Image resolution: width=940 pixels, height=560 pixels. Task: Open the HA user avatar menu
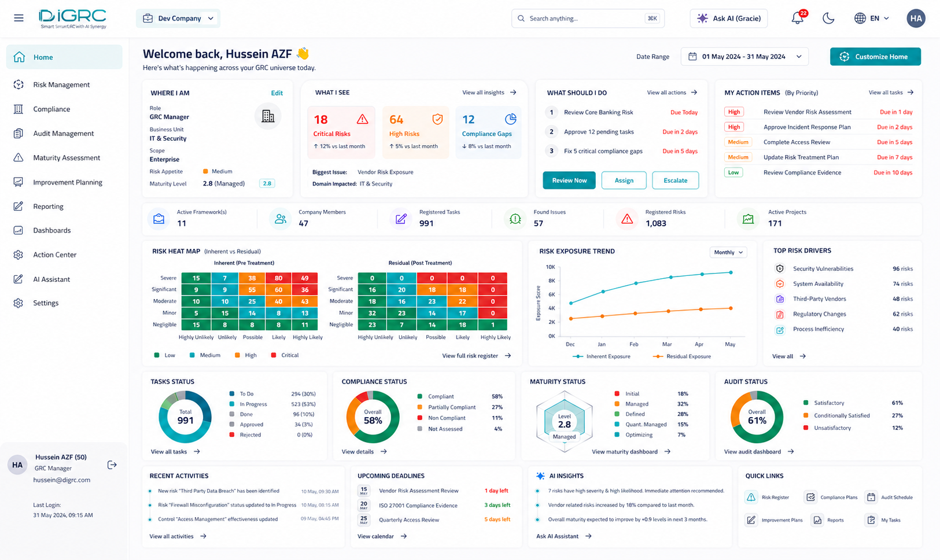coord(916,19)
